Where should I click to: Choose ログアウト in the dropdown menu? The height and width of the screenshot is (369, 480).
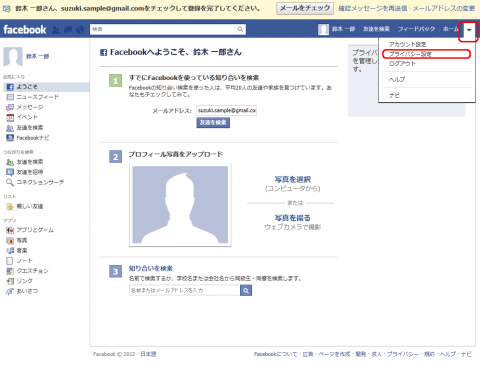[x=402, y=64]
